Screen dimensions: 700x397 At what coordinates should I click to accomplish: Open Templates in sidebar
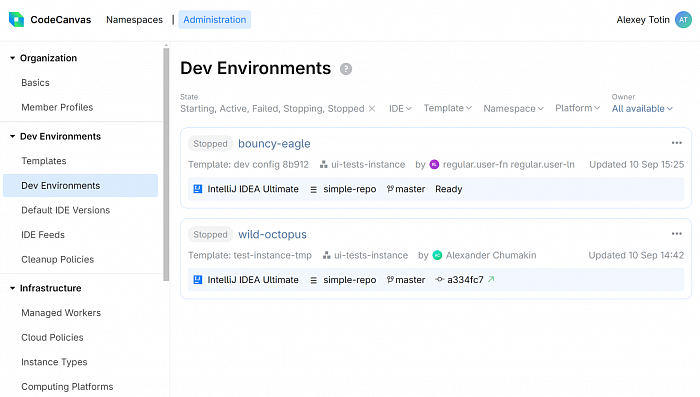pos(44,161)
